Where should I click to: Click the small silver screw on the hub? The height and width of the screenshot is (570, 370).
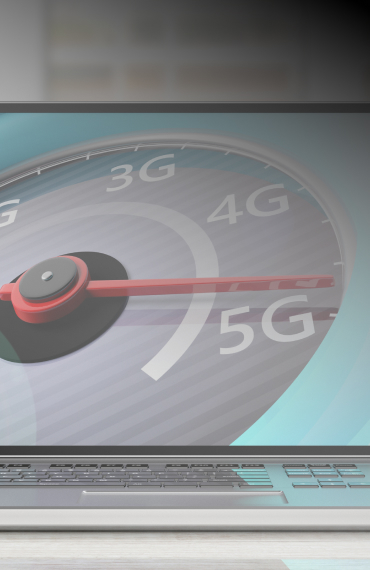pos(47,276)
